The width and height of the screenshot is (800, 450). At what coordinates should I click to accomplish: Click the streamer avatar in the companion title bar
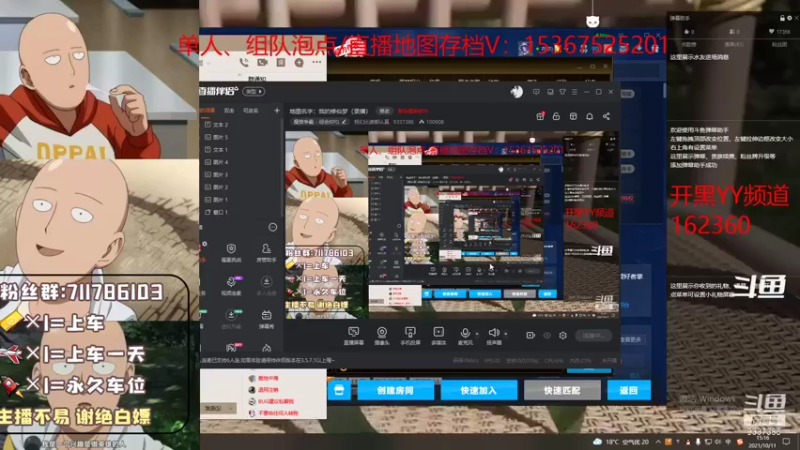click(516, 92)
